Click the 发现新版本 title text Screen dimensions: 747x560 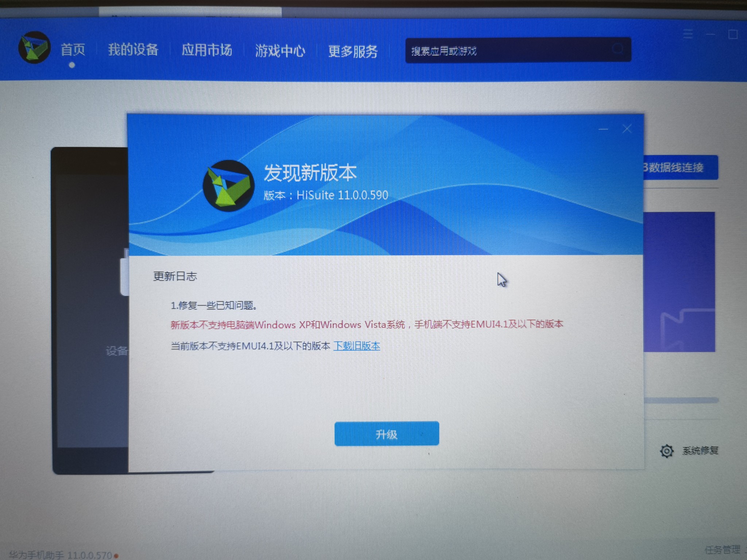310,172
